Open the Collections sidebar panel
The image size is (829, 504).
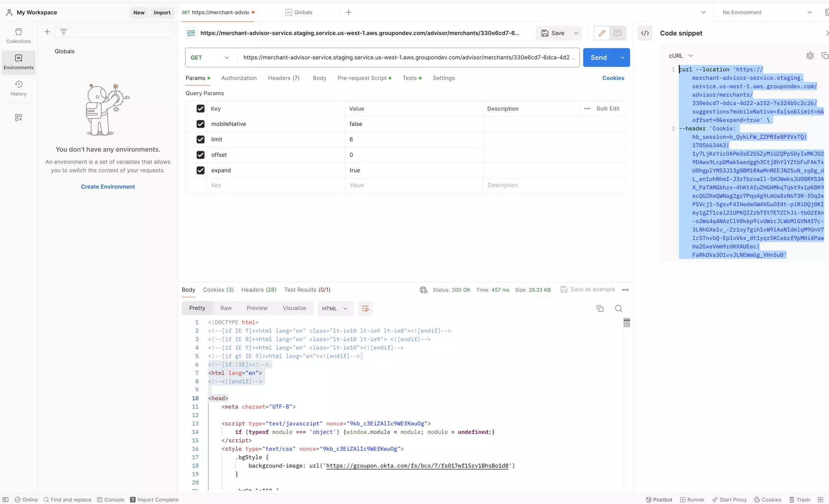click(18, 36)
